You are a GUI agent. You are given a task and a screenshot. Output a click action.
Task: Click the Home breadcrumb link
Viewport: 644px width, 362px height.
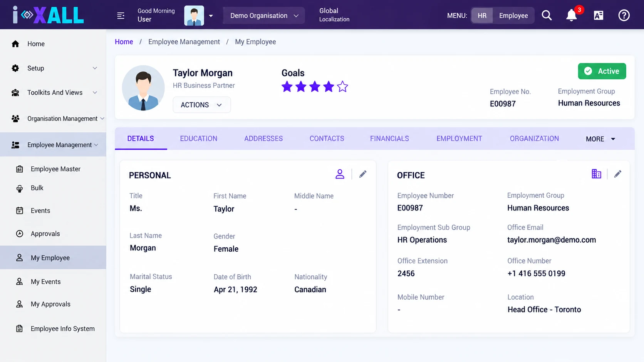pyautogui.click(x=124, y=42)
